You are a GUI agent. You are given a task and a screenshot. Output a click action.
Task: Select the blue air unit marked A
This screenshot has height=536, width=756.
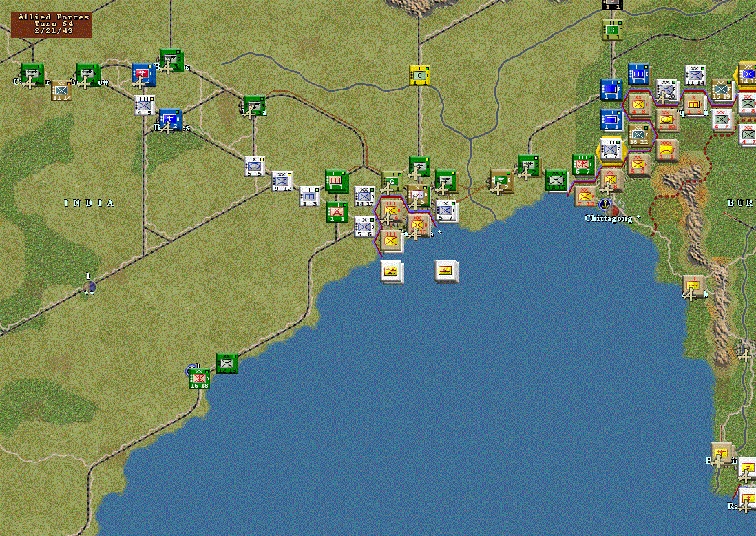tap(170, 120)
